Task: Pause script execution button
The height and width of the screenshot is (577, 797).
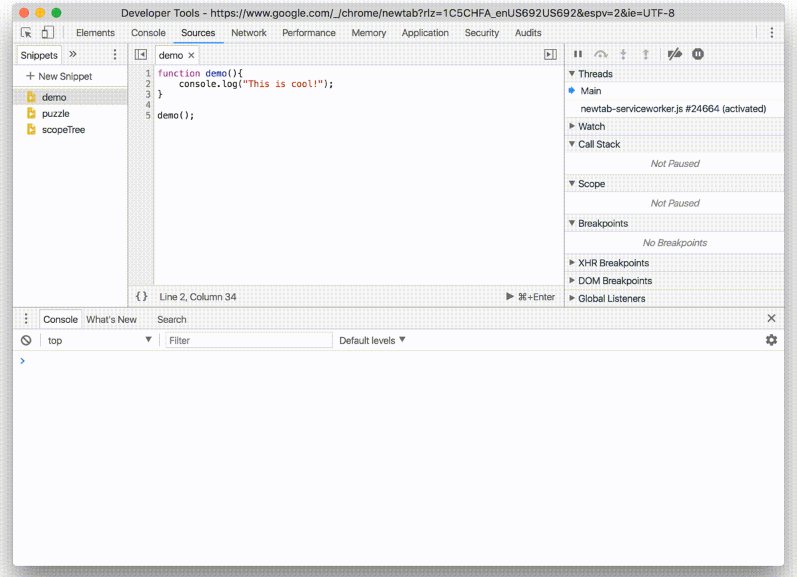Action: (x=578, y=54)
